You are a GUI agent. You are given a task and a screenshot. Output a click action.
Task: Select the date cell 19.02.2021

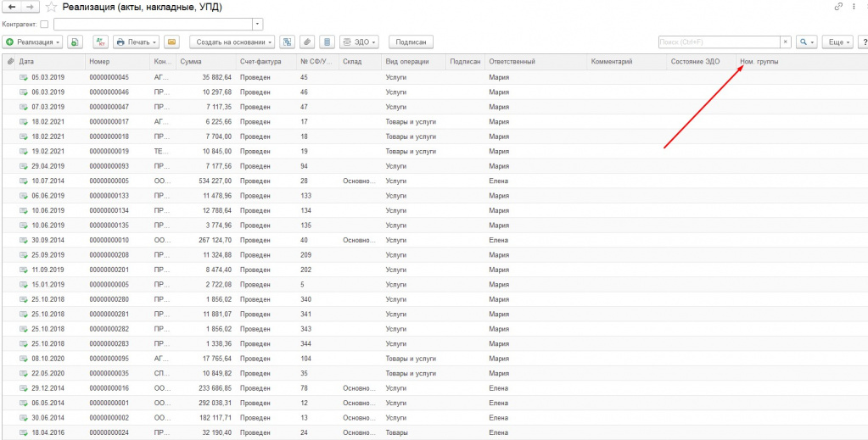coord(48,151)
